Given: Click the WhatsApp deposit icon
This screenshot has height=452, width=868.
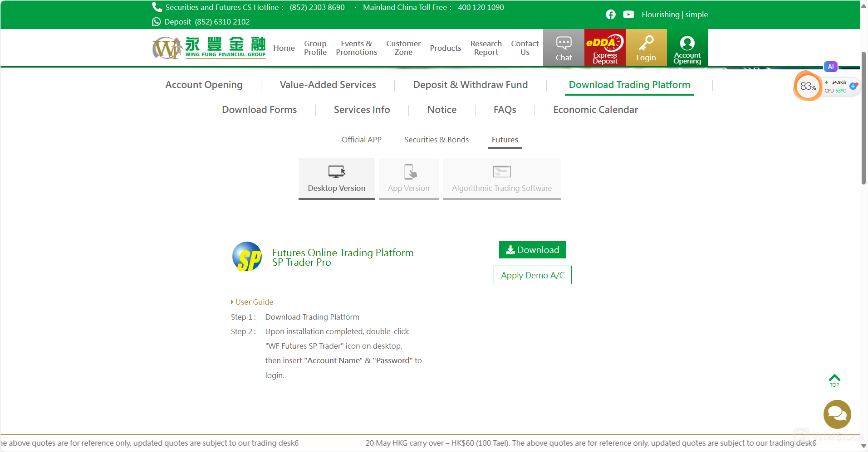Looking at the screenshot, I should click(x=157, y=22).
